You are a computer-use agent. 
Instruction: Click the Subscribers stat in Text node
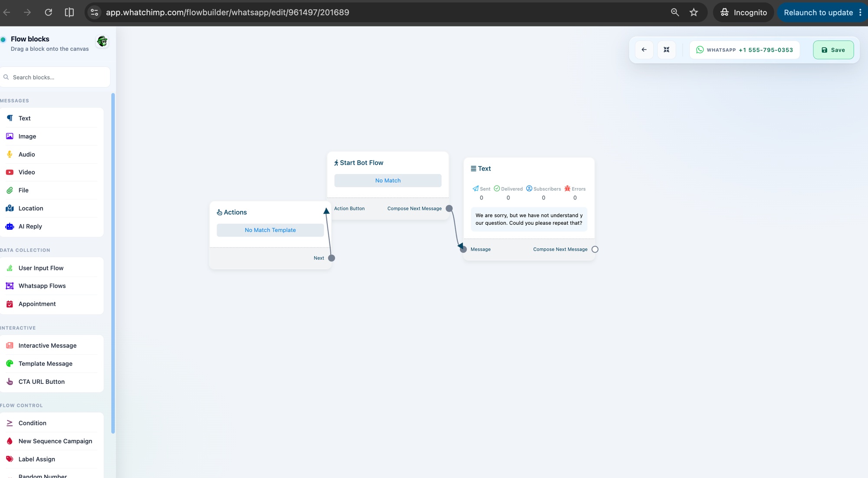point(543,193)
